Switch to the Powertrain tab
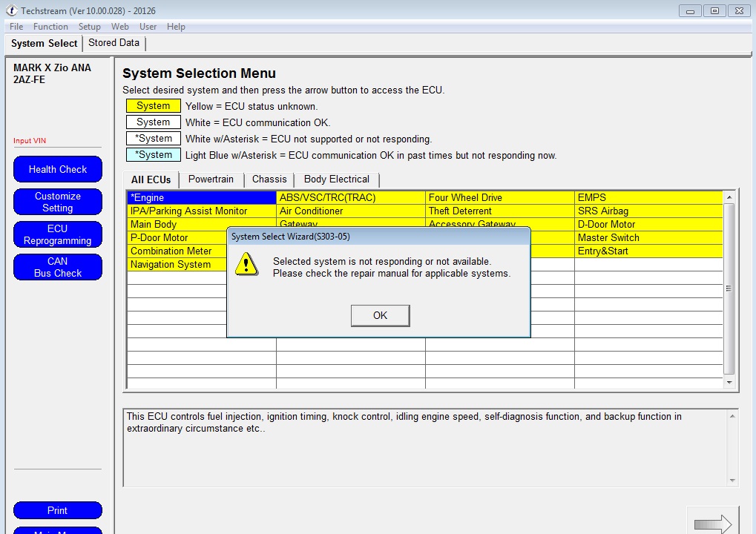The height and width of the screenshot is (534, 756). point(211,179)
